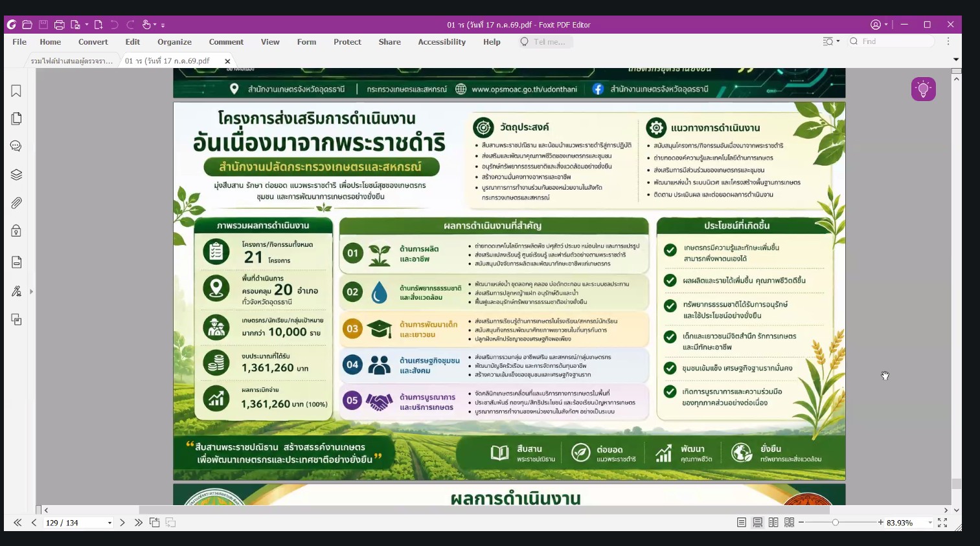980x546 pixels.
Task: Zoom in with the plus button
Action: tap(880, 523)
